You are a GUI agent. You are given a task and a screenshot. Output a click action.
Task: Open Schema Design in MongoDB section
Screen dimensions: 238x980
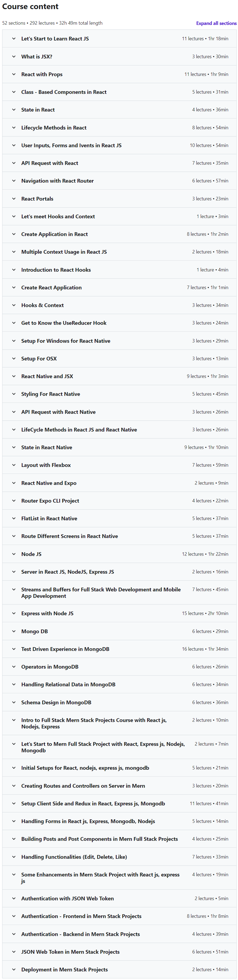click(119, 702)
